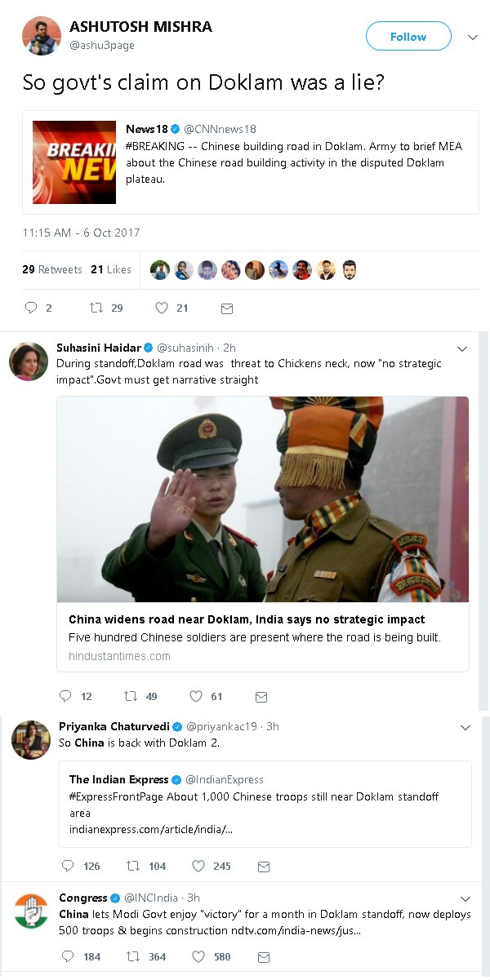Send main tweet via direct message

227,308
